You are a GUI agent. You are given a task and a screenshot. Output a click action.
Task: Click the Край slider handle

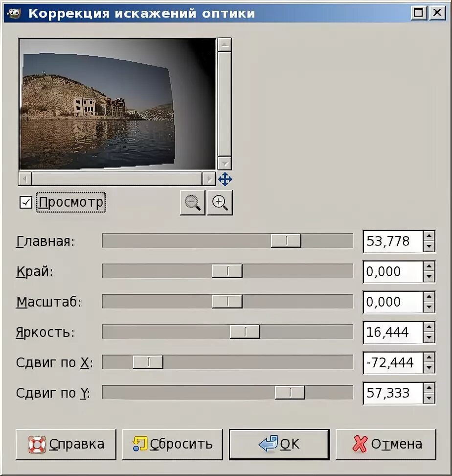(227, 271)
